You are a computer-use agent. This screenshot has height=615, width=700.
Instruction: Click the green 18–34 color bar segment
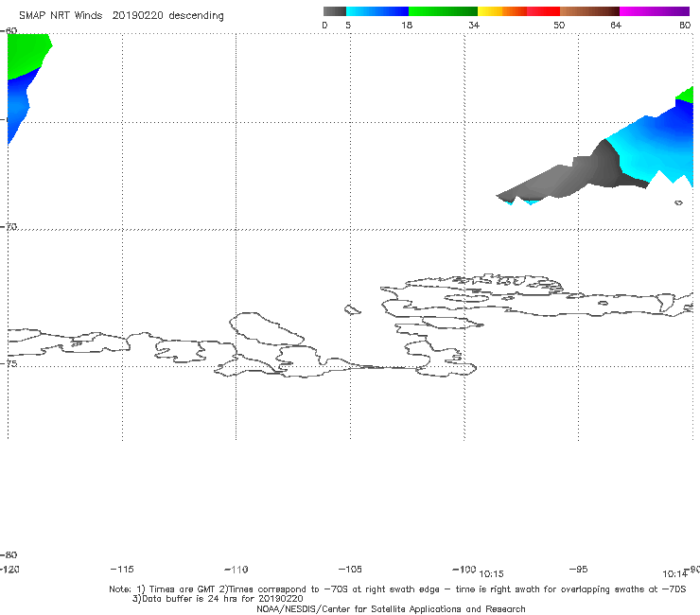[443, 11]
